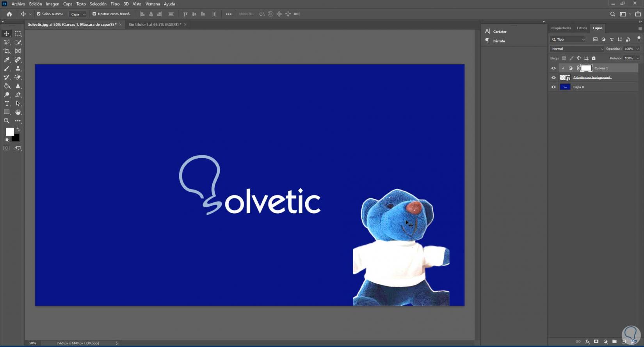Select the Polygonal Lasso tool
Image resolution: width=644 pixels, height=347 pixels.
click(7, 42)
